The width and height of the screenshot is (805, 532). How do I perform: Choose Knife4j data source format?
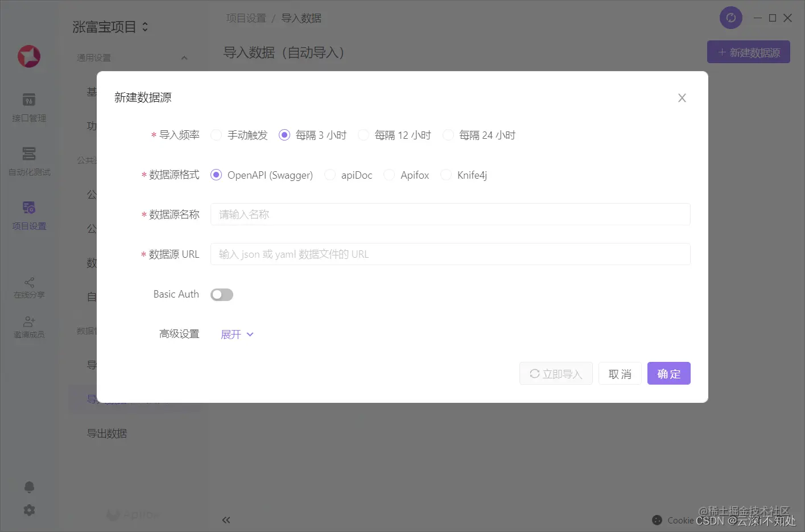pos(446,175)
